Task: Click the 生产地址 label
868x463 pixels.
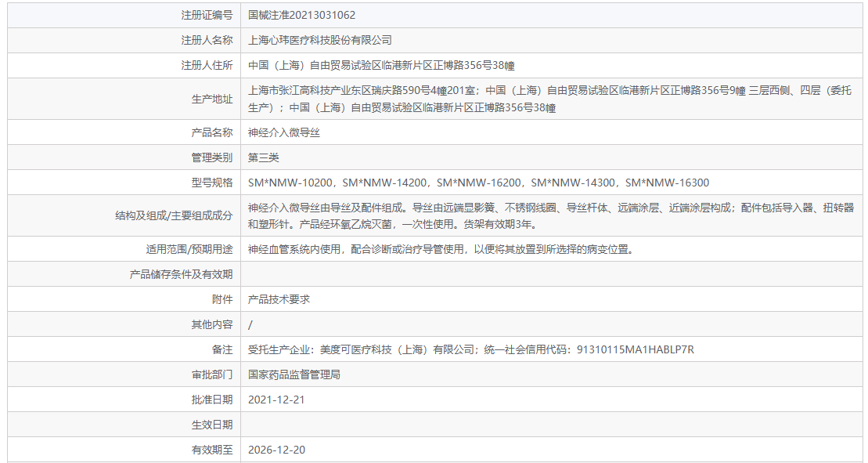Action: tap(212, 99)
